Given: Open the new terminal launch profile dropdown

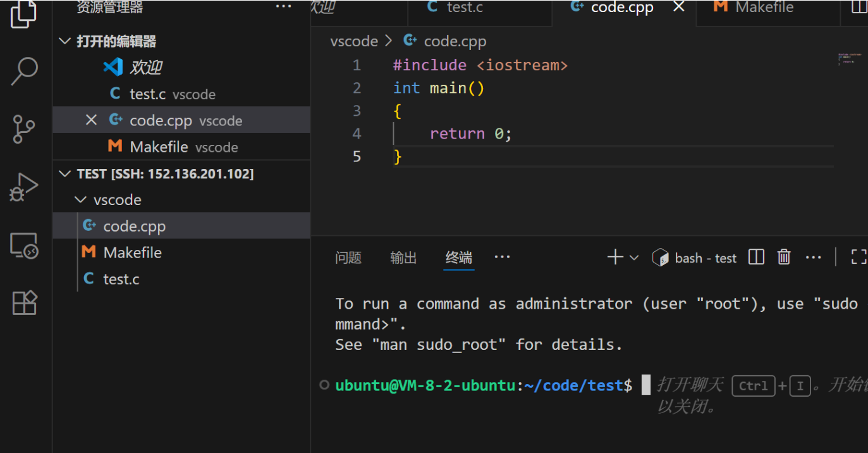Looking at the screenshot, I should 634,258.
